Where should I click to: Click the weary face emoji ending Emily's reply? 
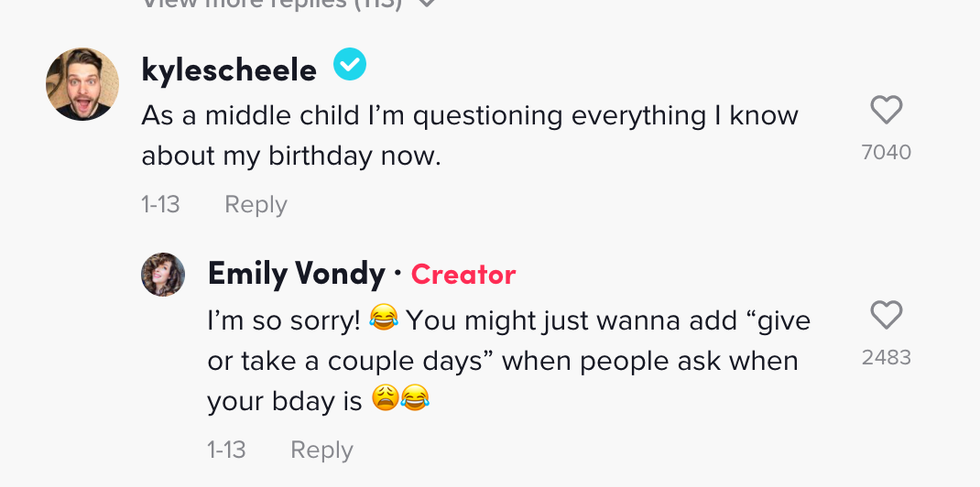386,400
